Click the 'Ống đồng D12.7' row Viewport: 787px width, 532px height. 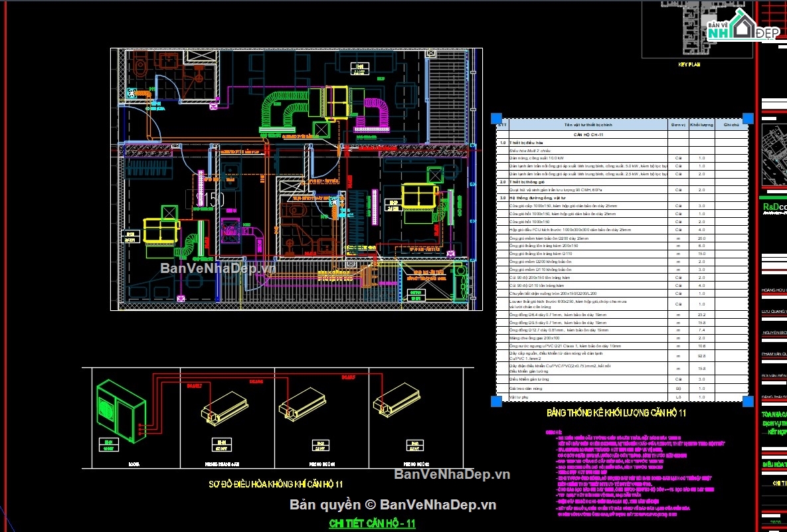[x=622, y=330]
